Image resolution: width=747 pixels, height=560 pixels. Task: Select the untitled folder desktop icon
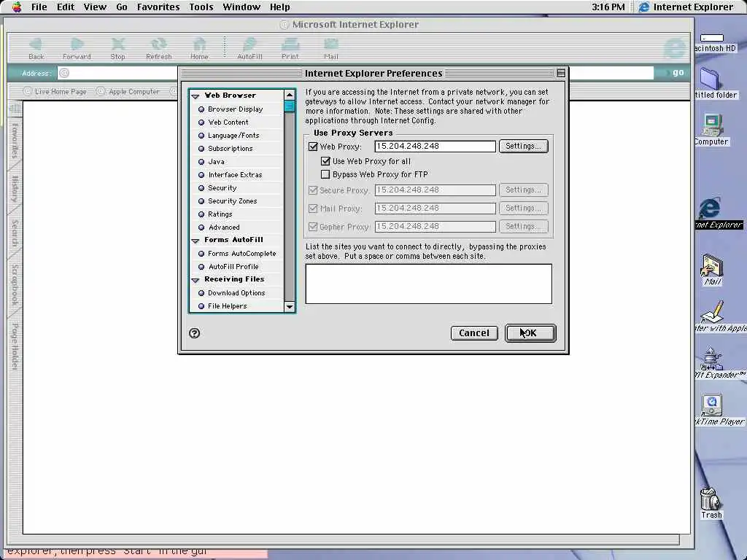(711, 77)
